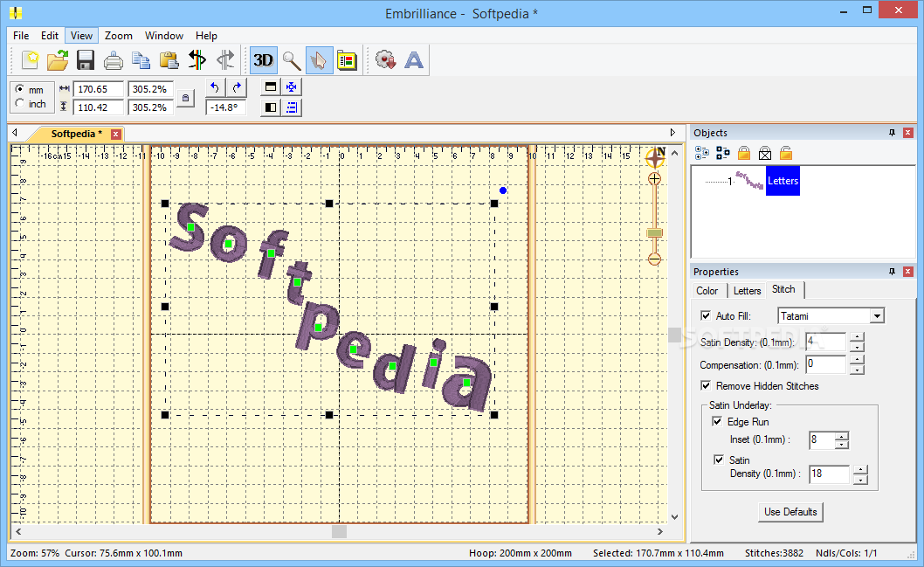Image resolution: width=924 pixels, height=567 pixels.
Task: Rotate left with counterclockwise arrow button
Action: pos(215,87)
